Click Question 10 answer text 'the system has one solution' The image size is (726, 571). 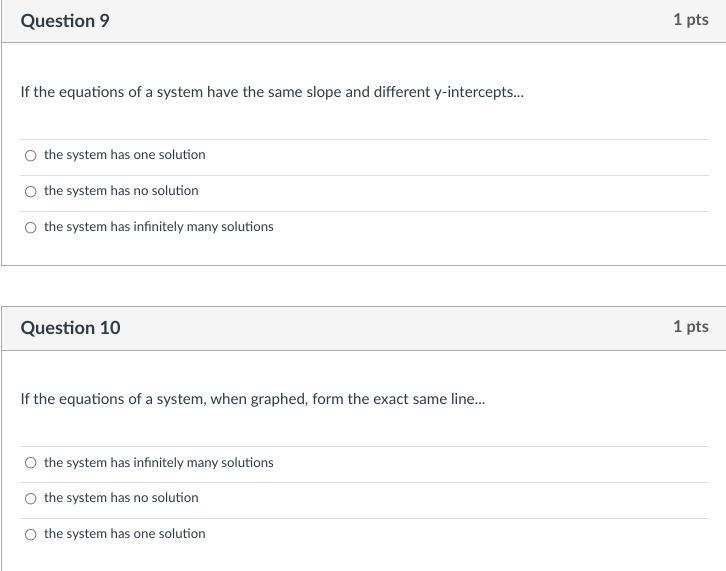pos(124,534)
